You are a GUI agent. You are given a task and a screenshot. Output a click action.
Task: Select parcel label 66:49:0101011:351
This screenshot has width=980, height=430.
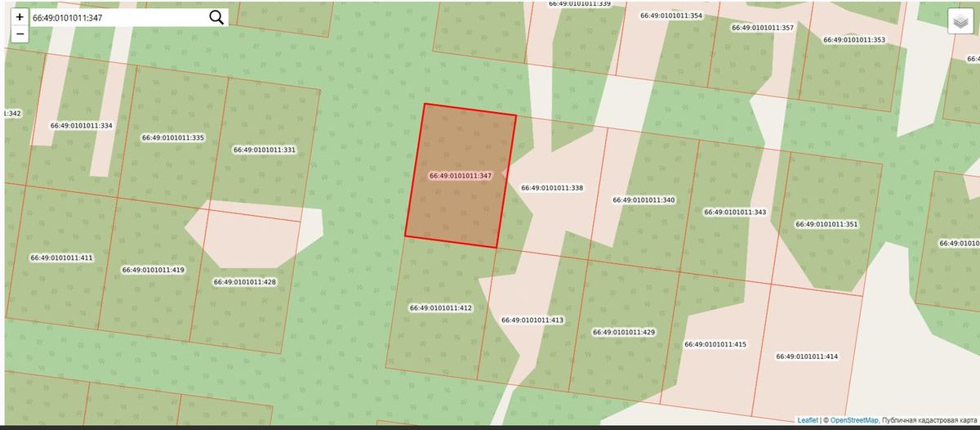click(826, 224)
